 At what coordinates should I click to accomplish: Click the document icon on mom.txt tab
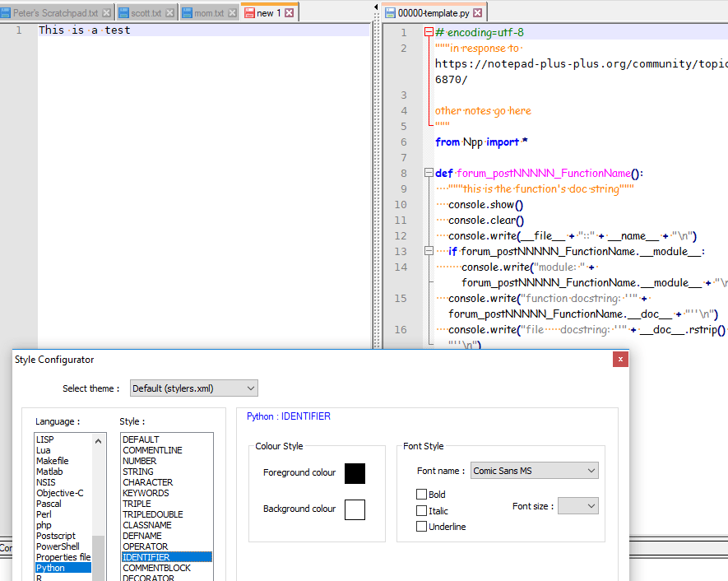pos(188,12)
